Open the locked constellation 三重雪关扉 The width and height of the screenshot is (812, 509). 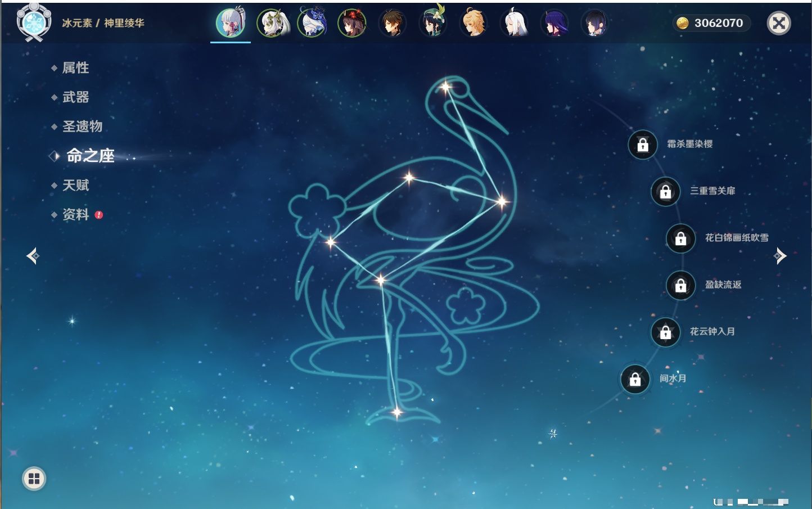(x=665, y=192)
